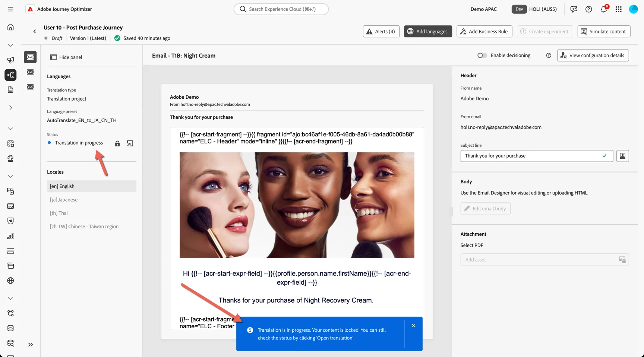Click the Add asset input field
Image resolution: width=644 pixels, height=357 pixels.
pyautogui.click(x=544, y=260)
